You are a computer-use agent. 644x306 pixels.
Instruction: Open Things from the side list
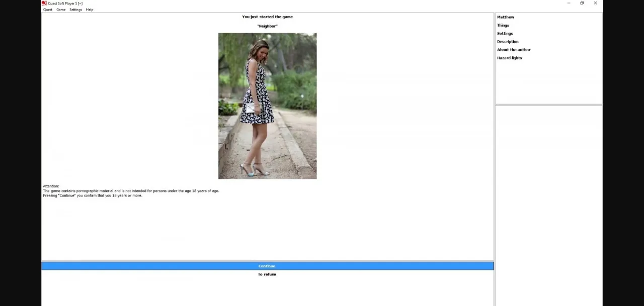click(503, 25)
